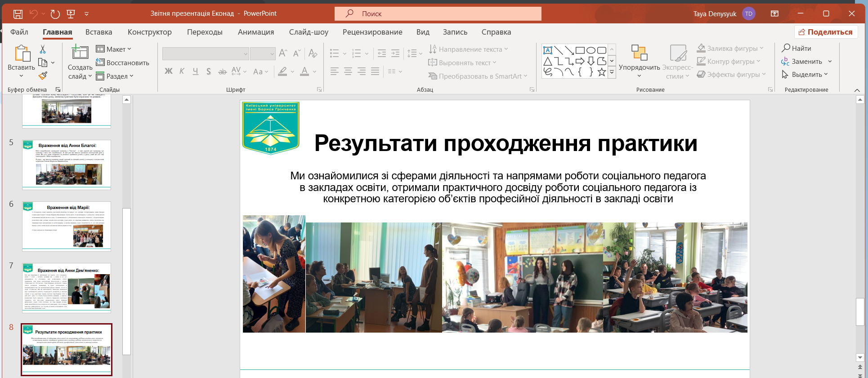Select the oval shape in gallery

tap(591, 50)
